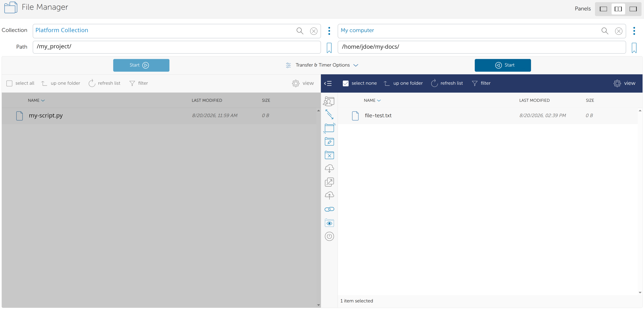Click refresh list in right panel
The width and height of the screenshot is (644, 312).
pyautogui.click(x=447, y=83)
